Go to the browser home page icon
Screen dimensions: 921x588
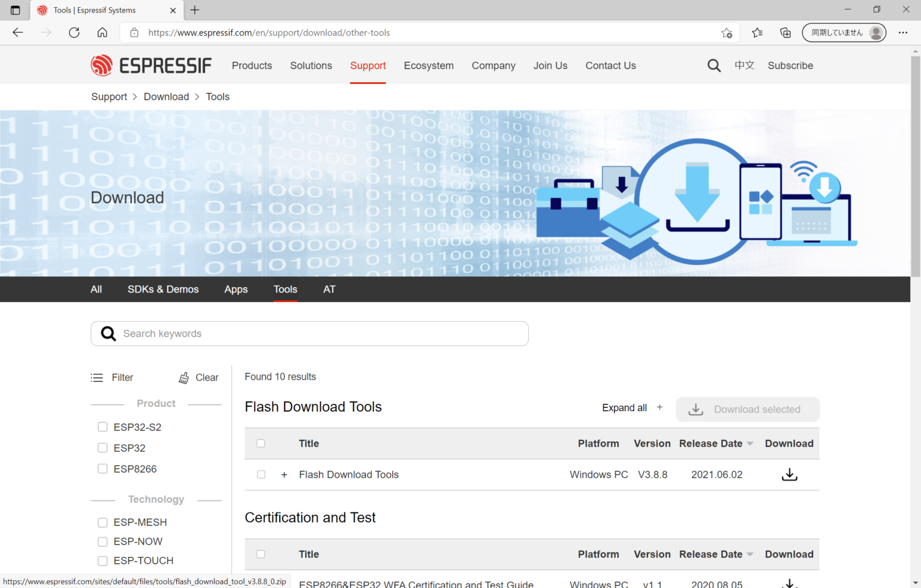pyautogui.click(x=103, y=33)
